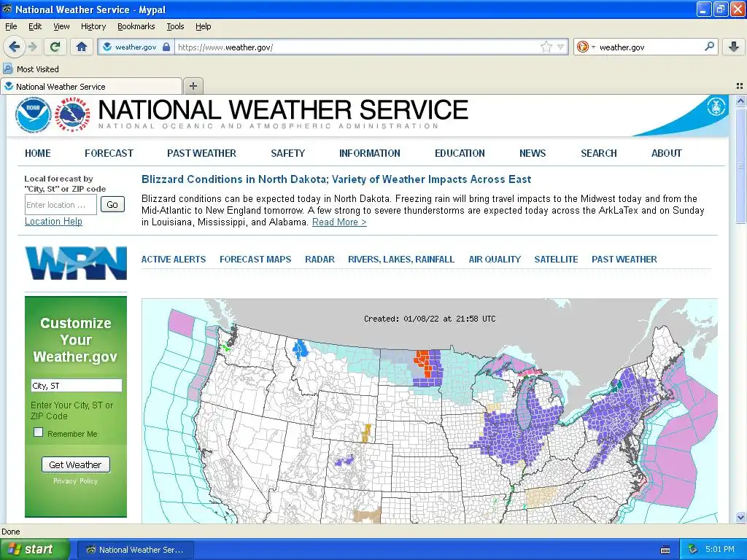Image resolution: width=747 pixels, height=560 pixels.
Task: Select the AIR QUALITY tab
Action: coord(495,260)
